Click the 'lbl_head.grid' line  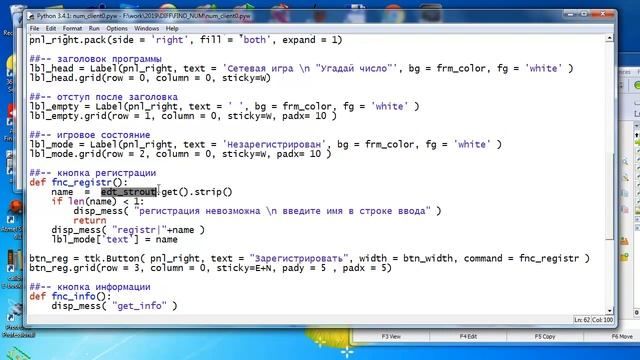click(150, 78)
